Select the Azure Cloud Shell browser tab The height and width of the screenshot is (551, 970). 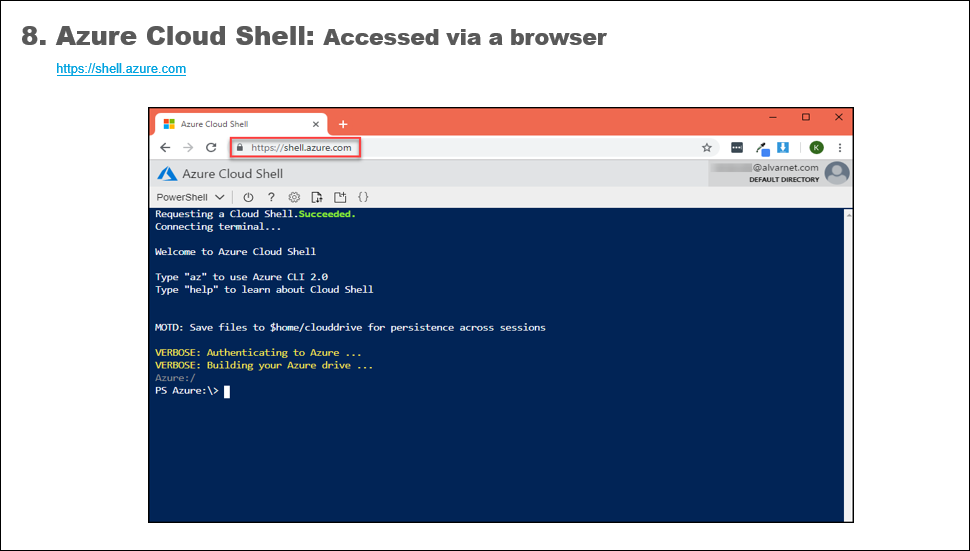pyautogui.click(x=241, y=124)
